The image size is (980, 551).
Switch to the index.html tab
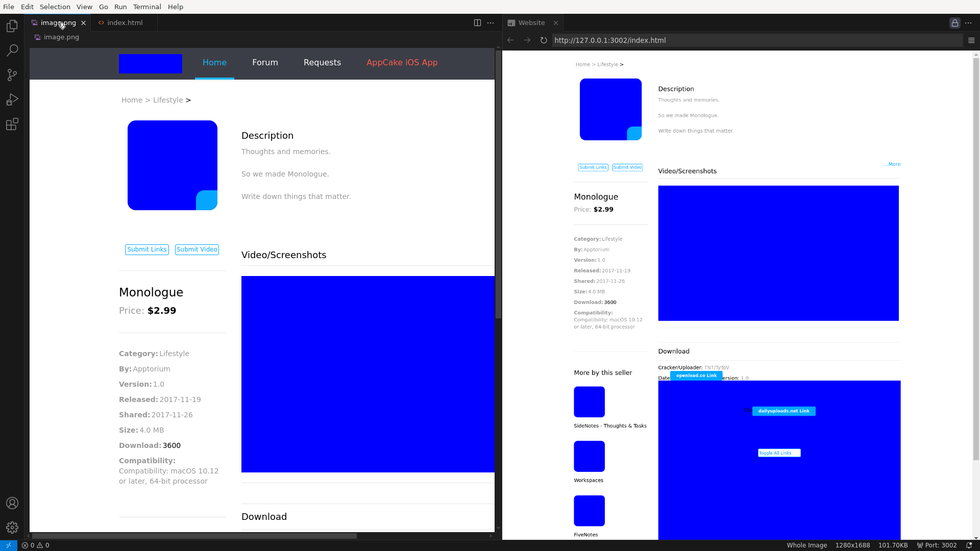[125, 23]
